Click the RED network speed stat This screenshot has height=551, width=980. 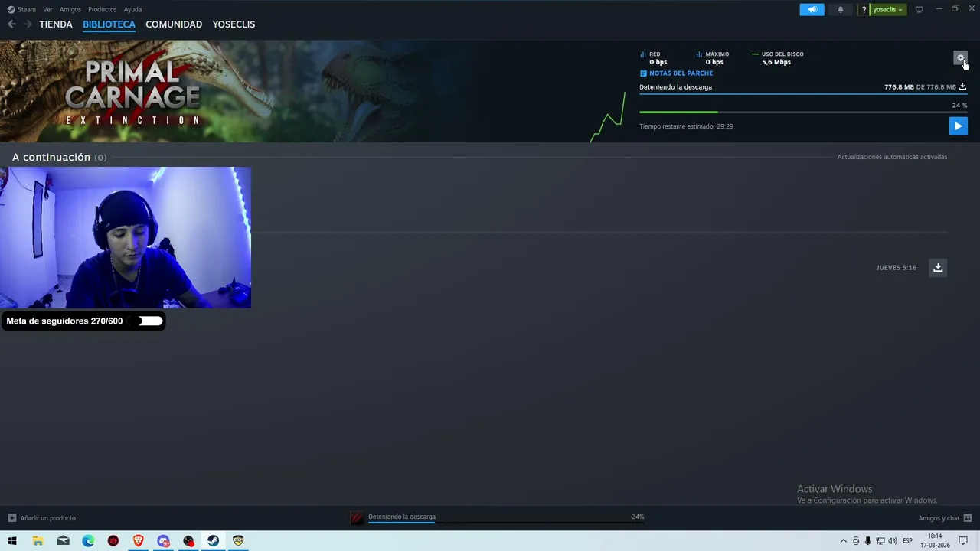(x=655, y=58)
